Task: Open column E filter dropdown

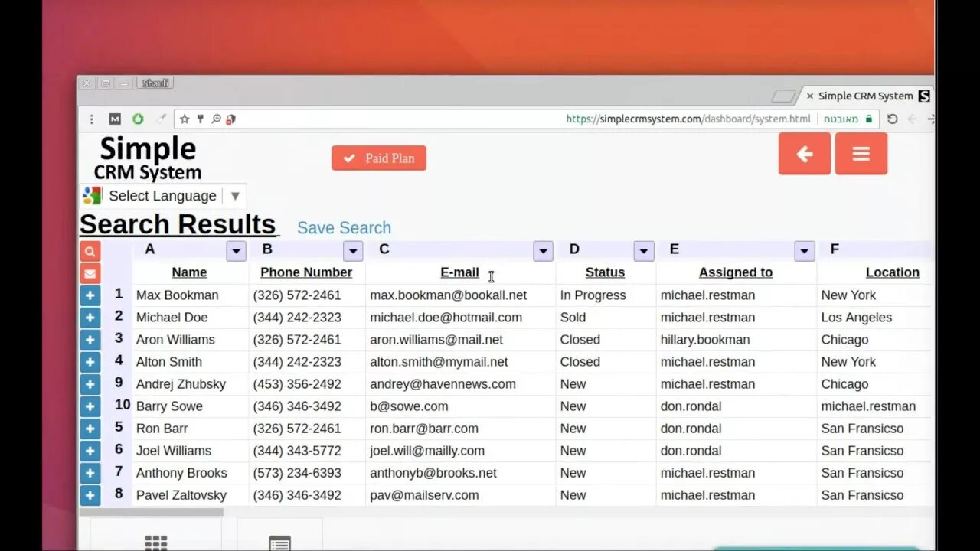Action: tap(804, 251)
